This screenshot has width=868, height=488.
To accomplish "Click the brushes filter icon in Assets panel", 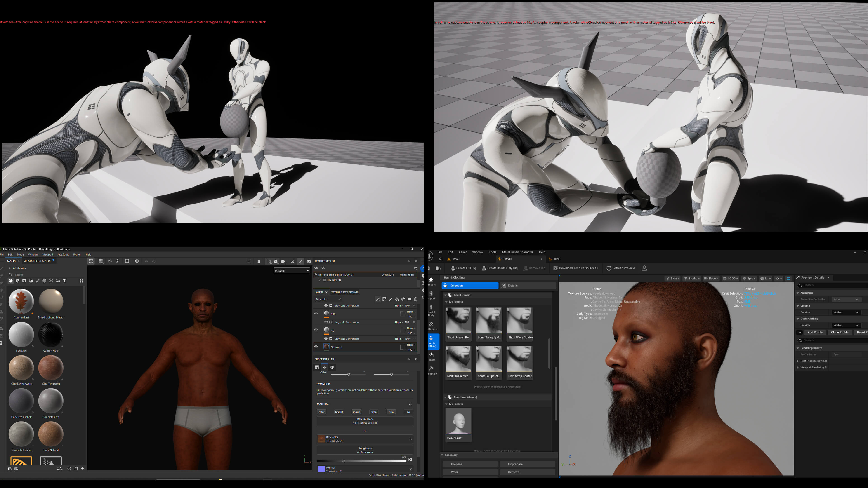I will click(x=38, y=281).
